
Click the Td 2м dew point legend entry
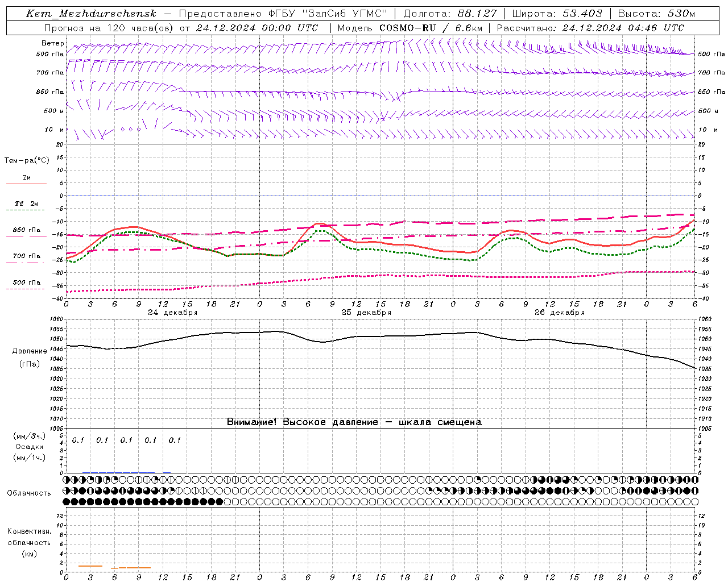point(27,203)
